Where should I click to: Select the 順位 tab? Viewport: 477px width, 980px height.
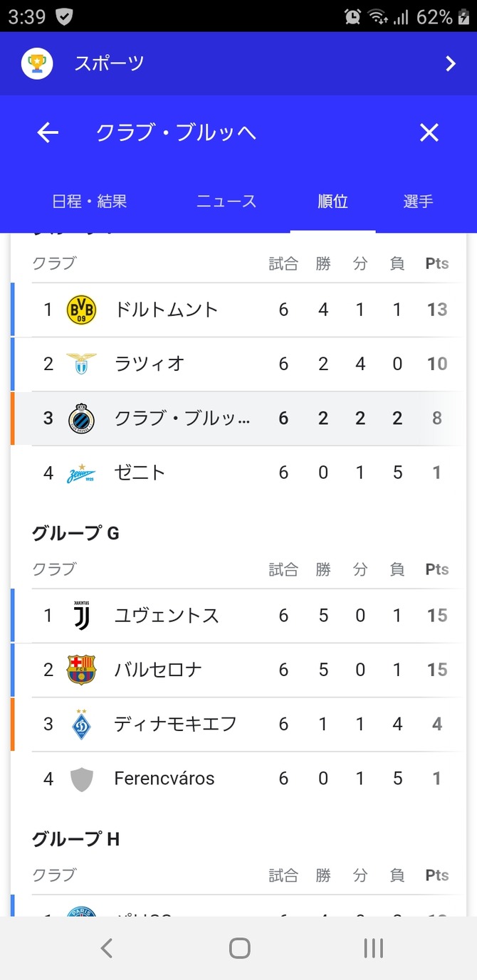332,201
